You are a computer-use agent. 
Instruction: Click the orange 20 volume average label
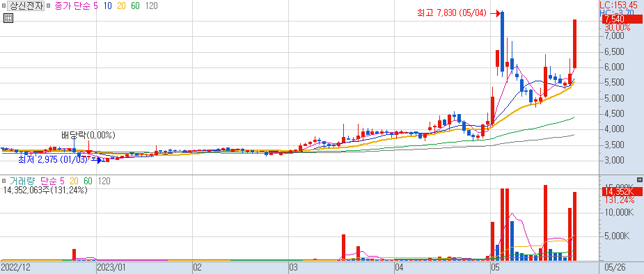tap(74, 181)
